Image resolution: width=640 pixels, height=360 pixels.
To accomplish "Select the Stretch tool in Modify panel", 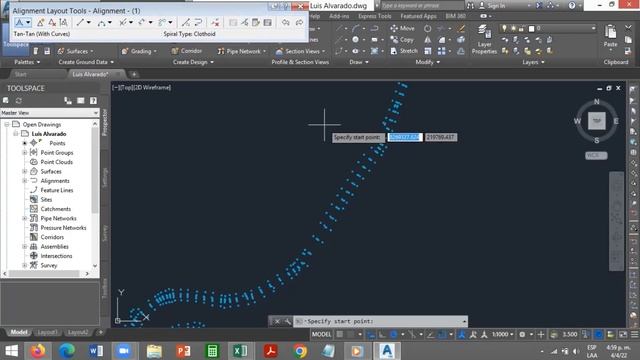I will tap(403, 51).
